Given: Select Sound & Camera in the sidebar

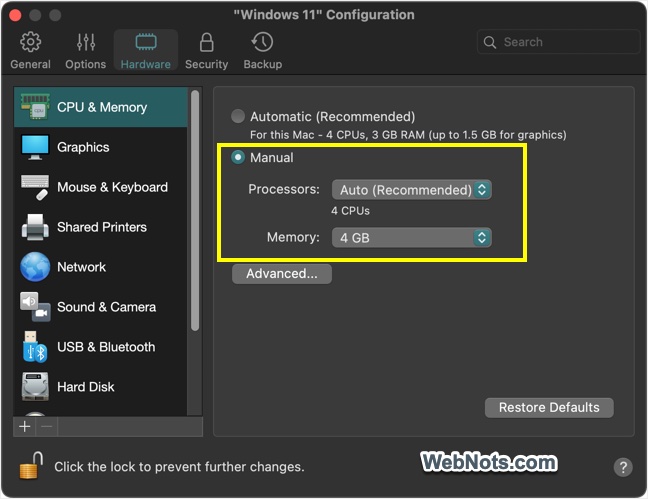Looking at the screenshot, I should [x=100, y=307].
